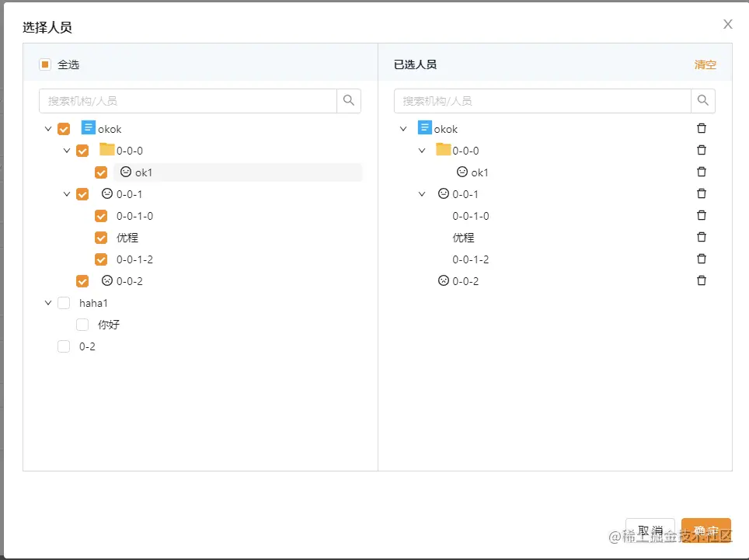The height and width of the screenshot is (560, 749).
Task: Click the 取消 button
Action: (x=650, y=530)
